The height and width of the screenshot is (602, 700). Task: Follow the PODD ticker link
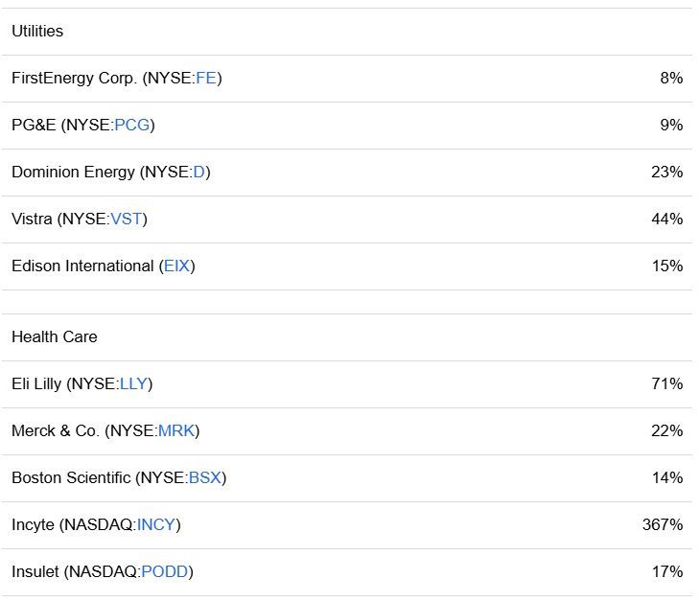pyautogui.click(x=164, y=572)
